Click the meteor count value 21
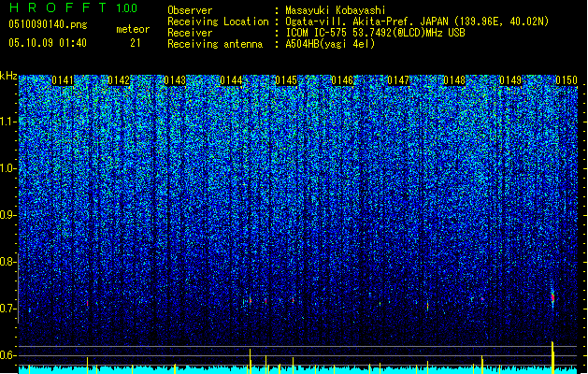588x374 pixels. coord(136,43)
